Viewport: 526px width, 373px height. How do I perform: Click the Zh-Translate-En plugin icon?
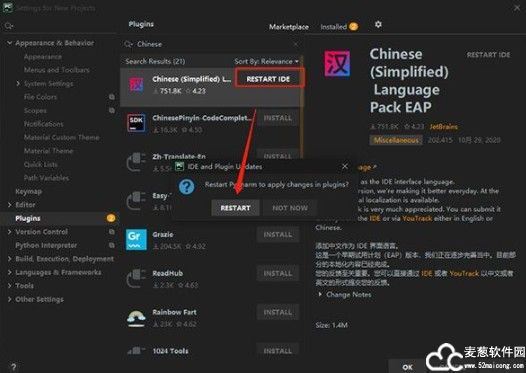pyautogui.click(x=136, y=161)
